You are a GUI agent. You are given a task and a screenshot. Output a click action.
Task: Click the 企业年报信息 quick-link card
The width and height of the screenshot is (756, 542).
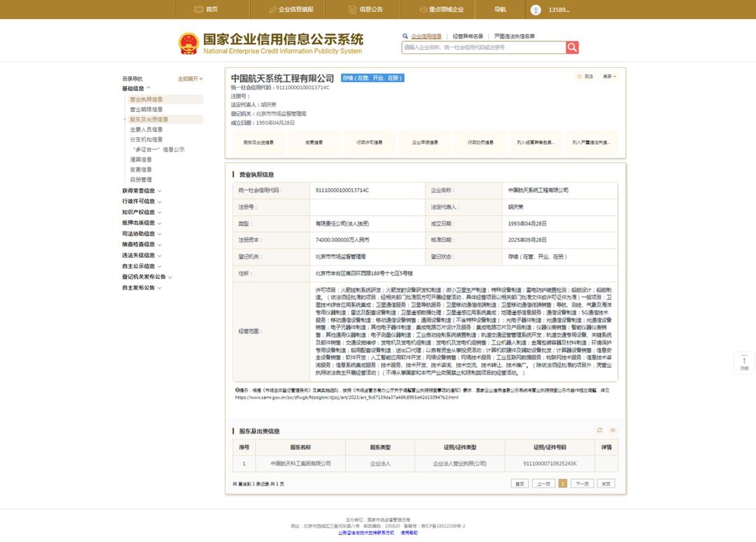click(425, 142)
